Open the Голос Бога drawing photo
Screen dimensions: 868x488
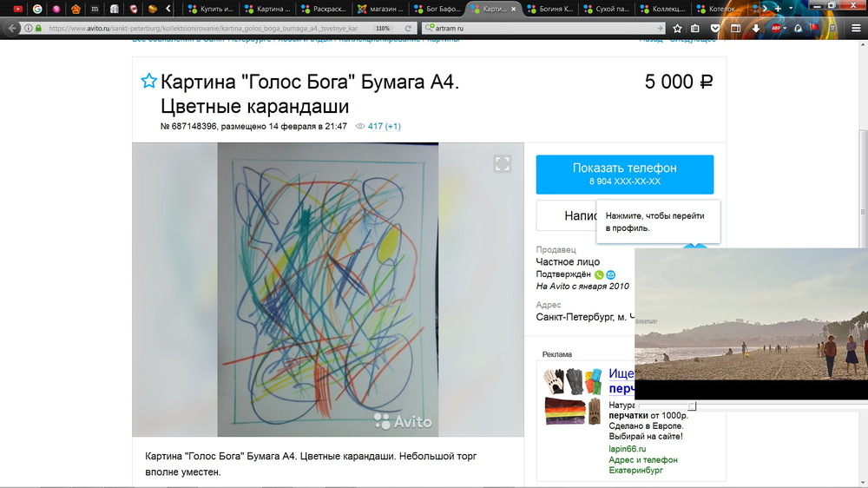tap(328, 290)
